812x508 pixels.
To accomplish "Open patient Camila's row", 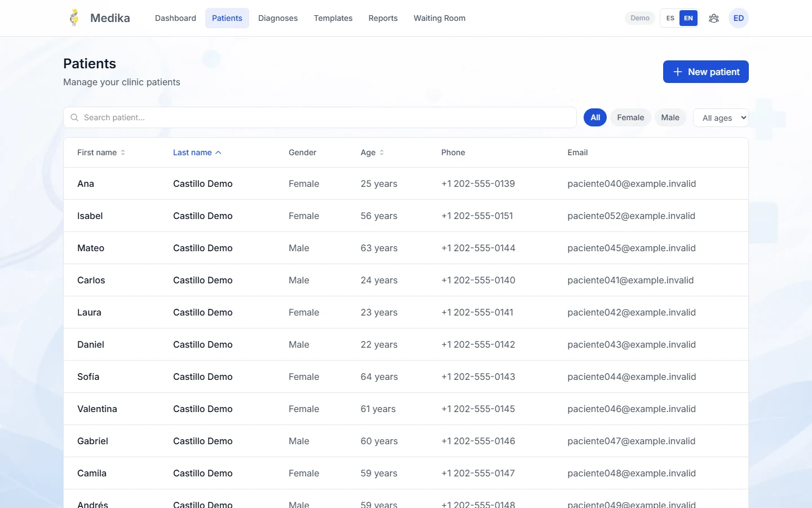I will (406, 473).
